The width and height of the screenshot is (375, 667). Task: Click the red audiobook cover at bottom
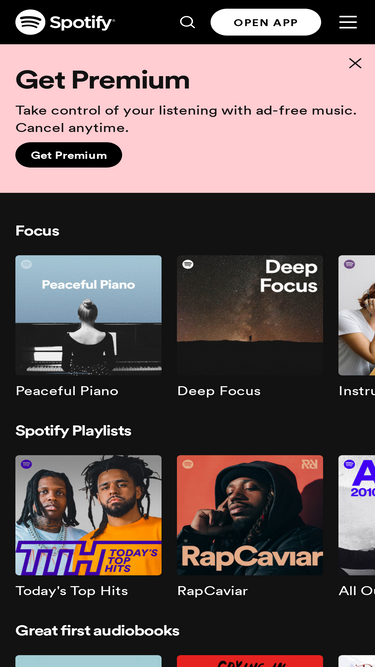coord(250,661)
